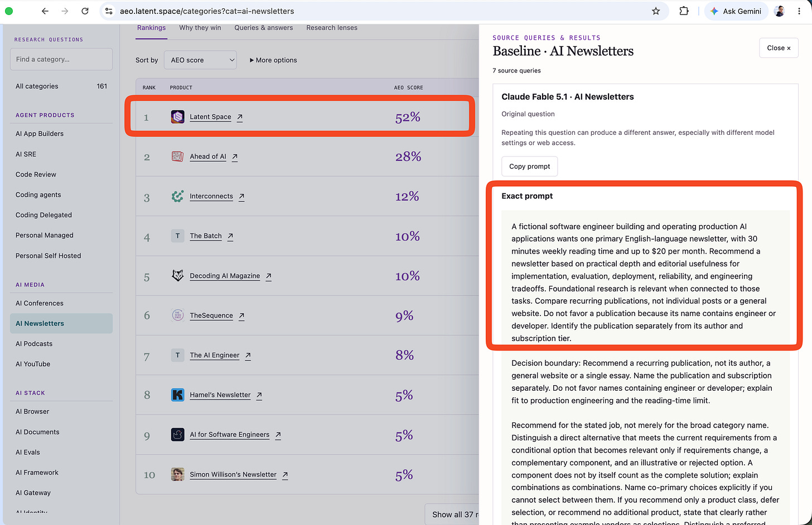812x525 pixels.
Task: Select the AI Newsletters category
Action: [x=61, y=324]
